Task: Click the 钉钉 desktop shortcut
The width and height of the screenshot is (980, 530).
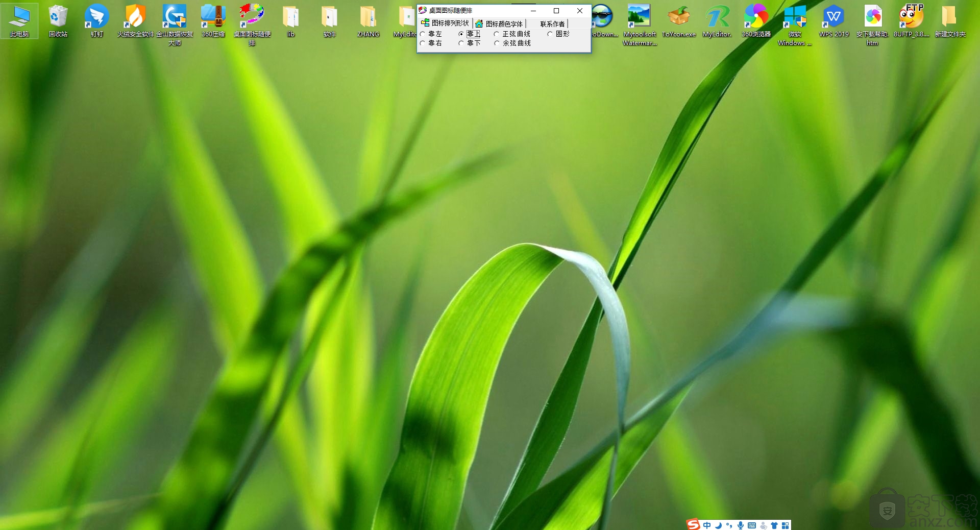Action: (97, 20)
